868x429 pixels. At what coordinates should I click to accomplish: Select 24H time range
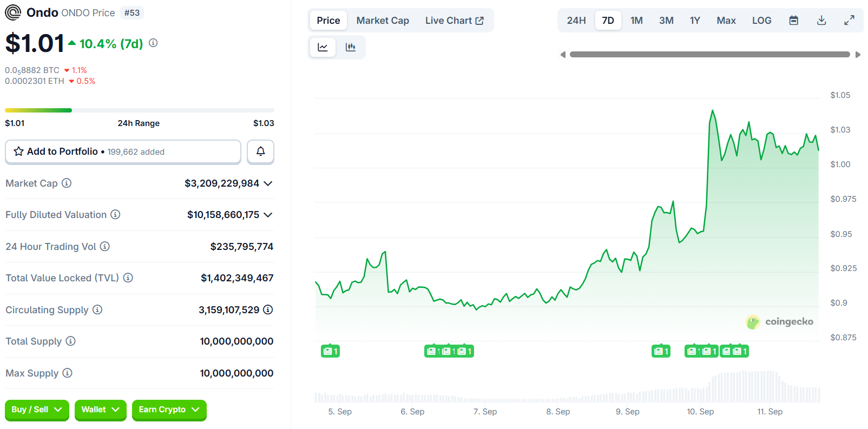click(576, 21)
